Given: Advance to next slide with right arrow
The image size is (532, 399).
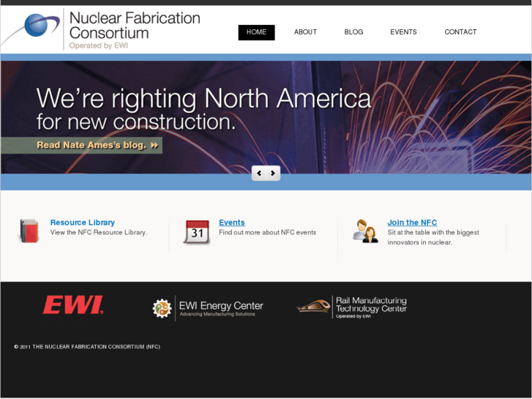Looking at the screenshot, I should point(273,174).
